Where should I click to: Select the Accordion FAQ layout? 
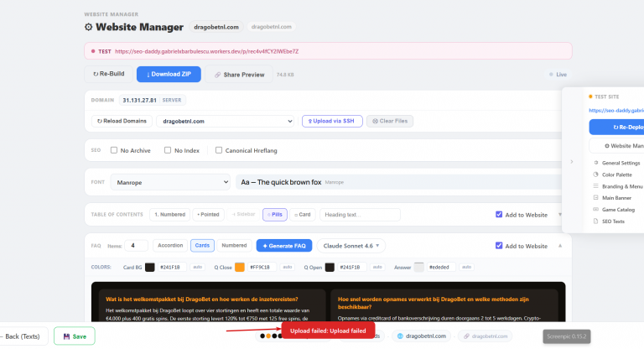pyautogui.click(x=170, y=246)
